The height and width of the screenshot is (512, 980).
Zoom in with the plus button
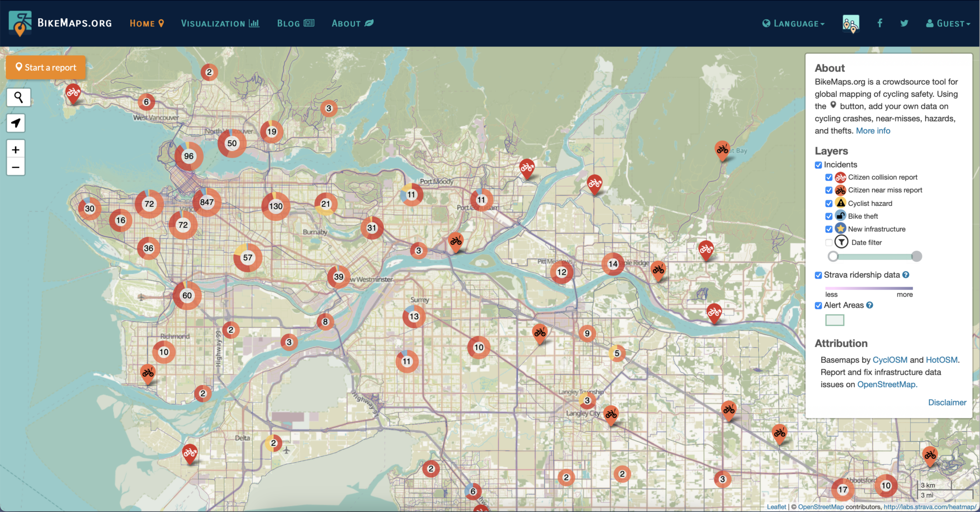tap(16, 150)
